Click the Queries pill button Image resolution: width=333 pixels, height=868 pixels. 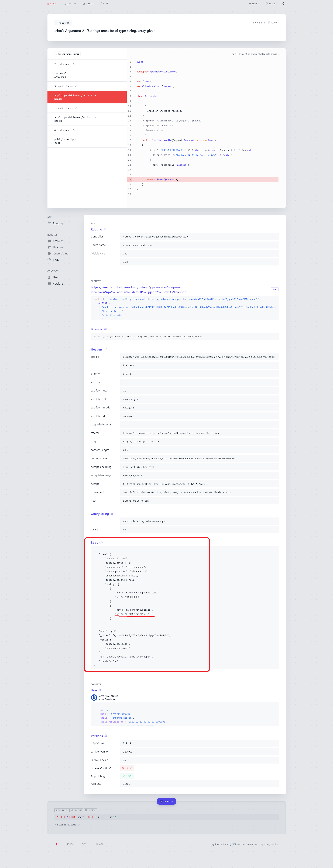(166, 801)
